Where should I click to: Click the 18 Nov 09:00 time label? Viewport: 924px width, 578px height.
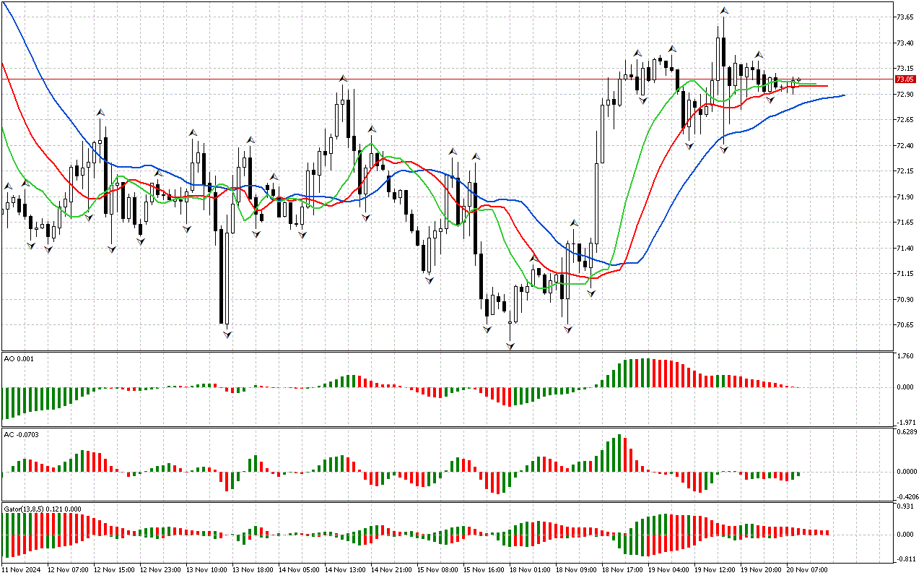[576, 569]
